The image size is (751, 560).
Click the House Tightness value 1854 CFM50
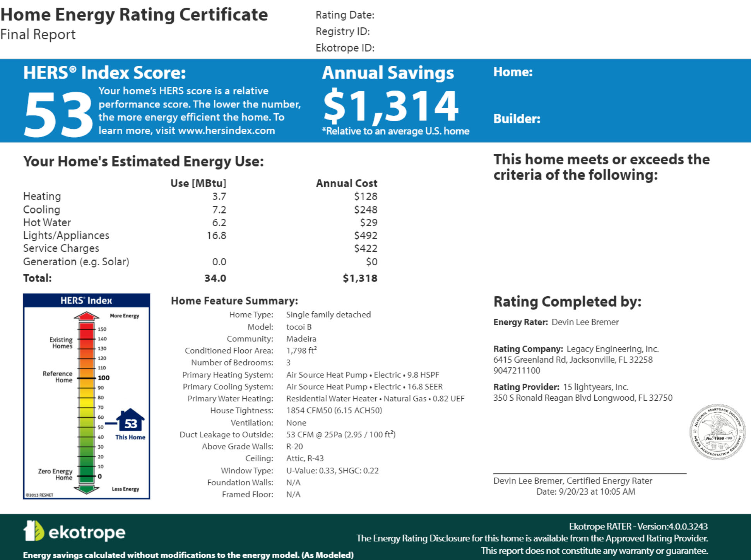click(310, 410)
